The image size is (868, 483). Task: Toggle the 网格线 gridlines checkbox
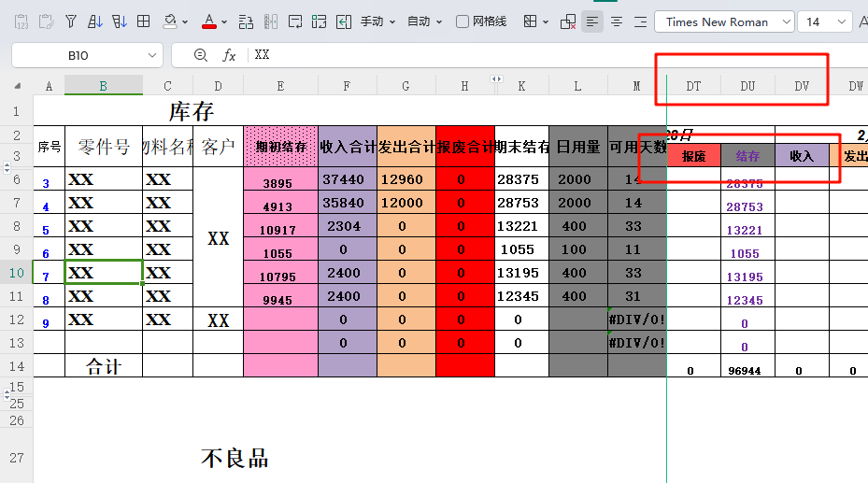click(x=462, y=22)
